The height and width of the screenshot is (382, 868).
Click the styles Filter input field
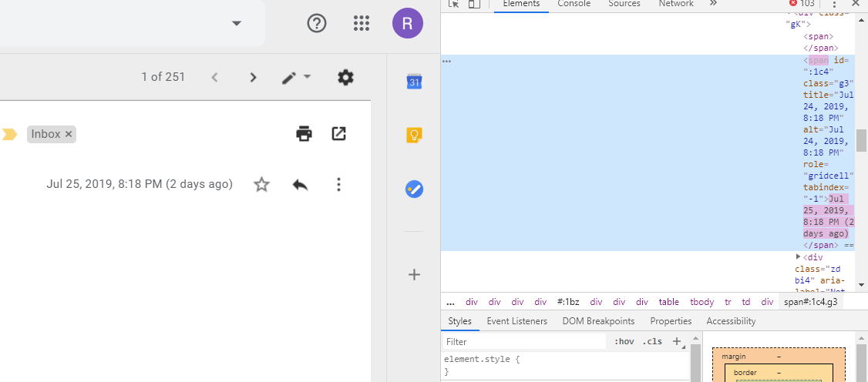point(524,341)
